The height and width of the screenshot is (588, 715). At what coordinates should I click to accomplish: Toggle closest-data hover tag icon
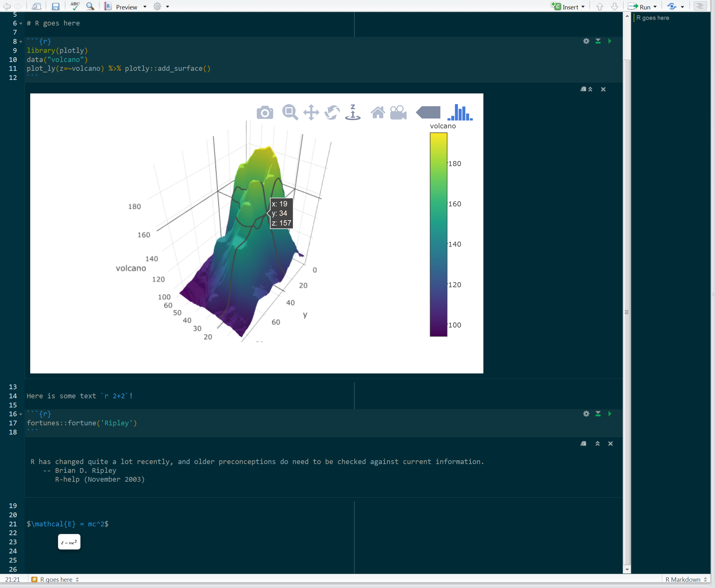pos(428,112)
